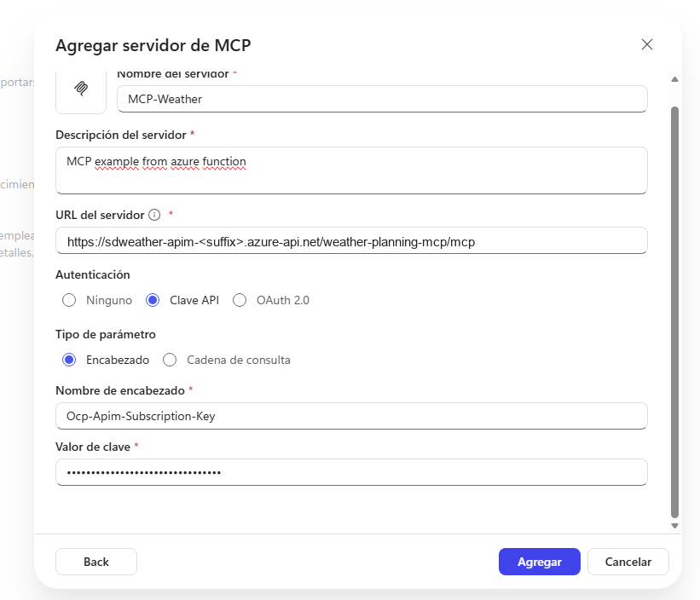Click the Agregar servidor de MCP title

click(153, 45)
